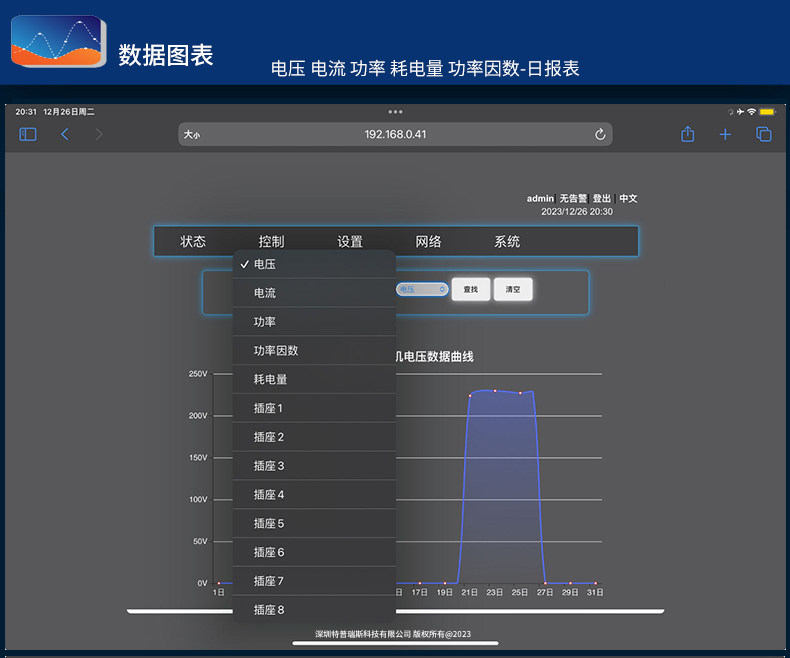Tap the three-dot multitasking control
The height and width of the screenshot is (658, 790).
(x=395, y=112)
